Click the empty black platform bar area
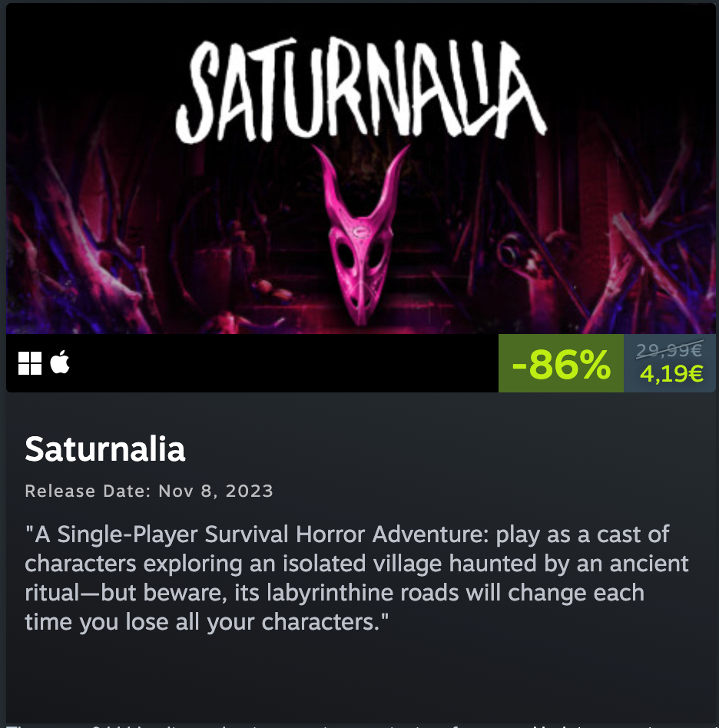This screenshot has height=728, width=719. (x=283, y=363)
